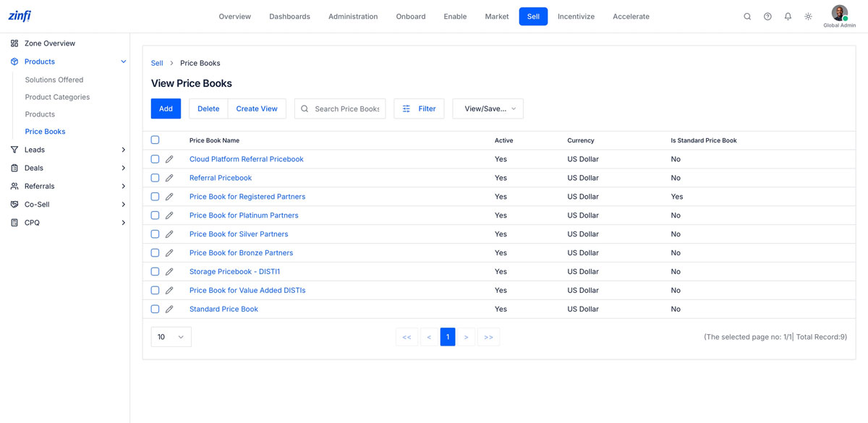Click the blue Add button
The image size is (868, 423).
point(166,109)
